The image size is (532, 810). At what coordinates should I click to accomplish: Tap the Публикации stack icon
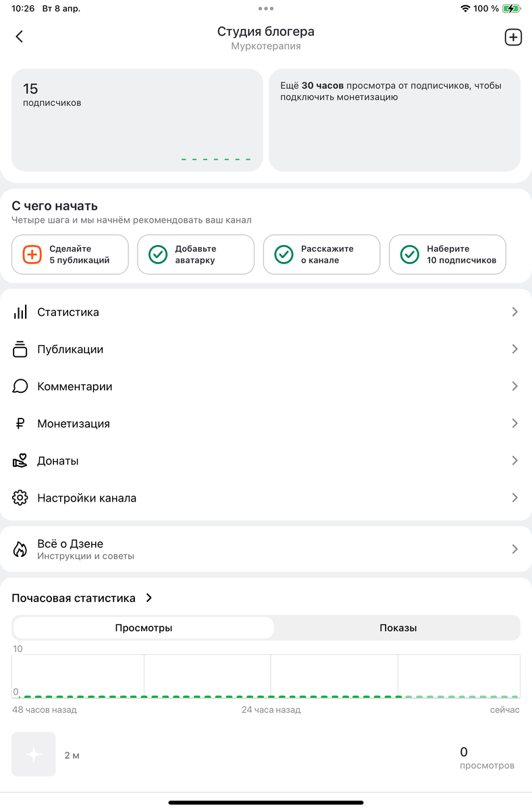20,349
